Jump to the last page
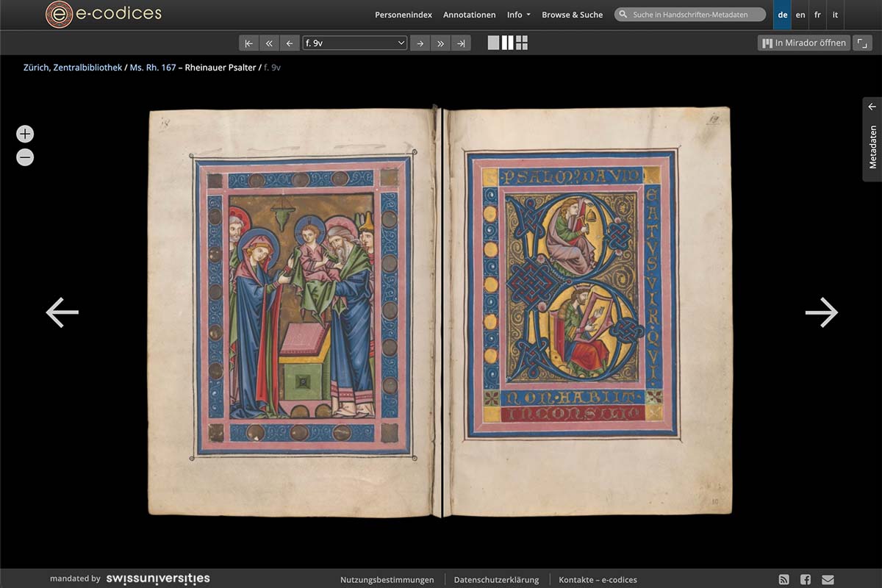Screen dimensions: 882x588 coord(461,43)
